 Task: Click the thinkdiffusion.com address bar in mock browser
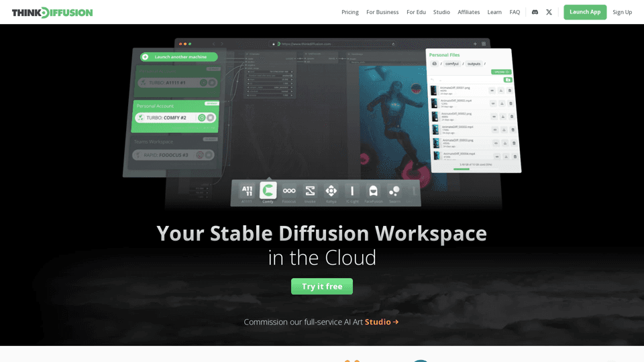point(333,44)
